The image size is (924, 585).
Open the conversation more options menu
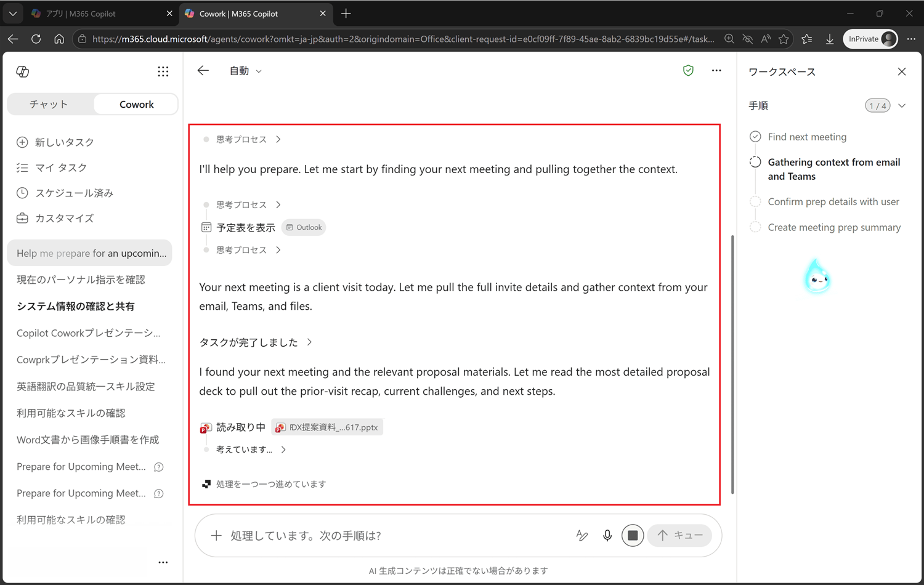[716, 71]
